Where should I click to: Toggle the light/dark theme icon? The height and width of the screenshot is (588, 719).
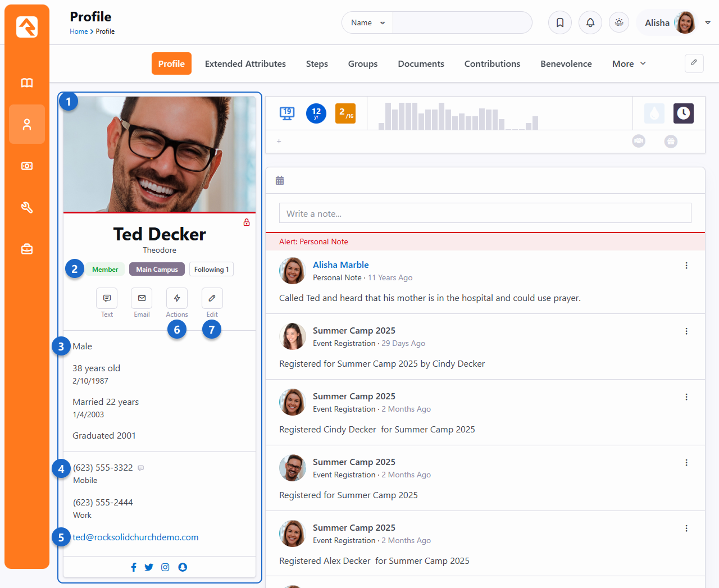tap(619, 22)
